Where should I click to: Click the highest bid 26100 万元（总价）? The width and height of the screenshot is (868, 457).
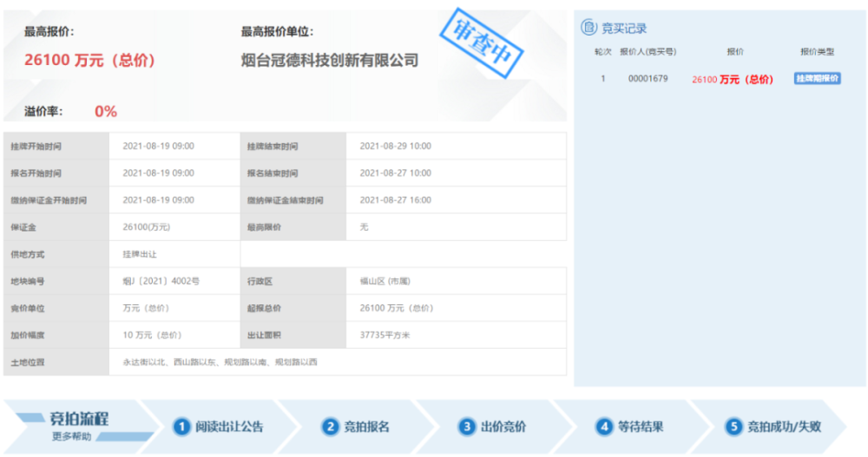pos(89,60)
